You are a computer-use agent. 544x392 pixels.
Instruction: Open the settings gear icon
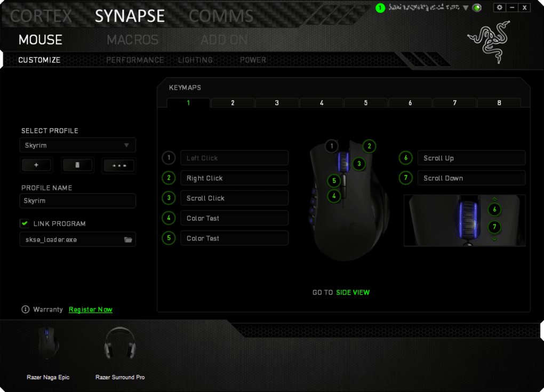tap(499, 7)
